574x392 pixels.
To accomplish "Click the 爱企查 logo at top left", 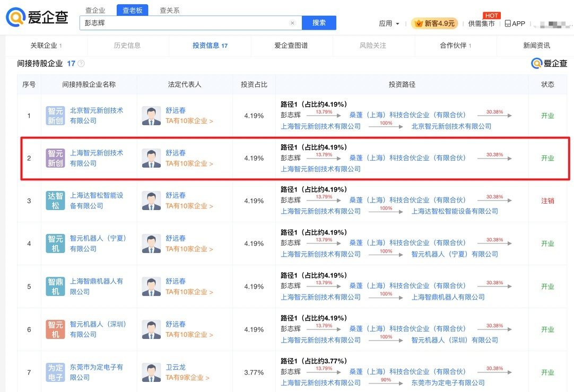I will pyautogui.click(x=37, y=18).
